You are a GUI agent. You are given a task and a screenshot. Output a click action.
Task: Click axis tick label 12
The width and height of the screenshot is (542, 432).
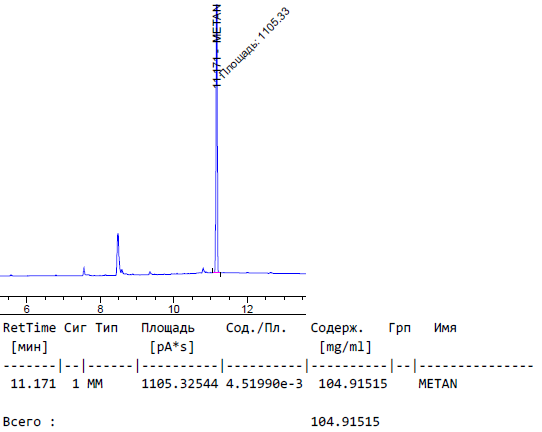(x=247, y=309)
